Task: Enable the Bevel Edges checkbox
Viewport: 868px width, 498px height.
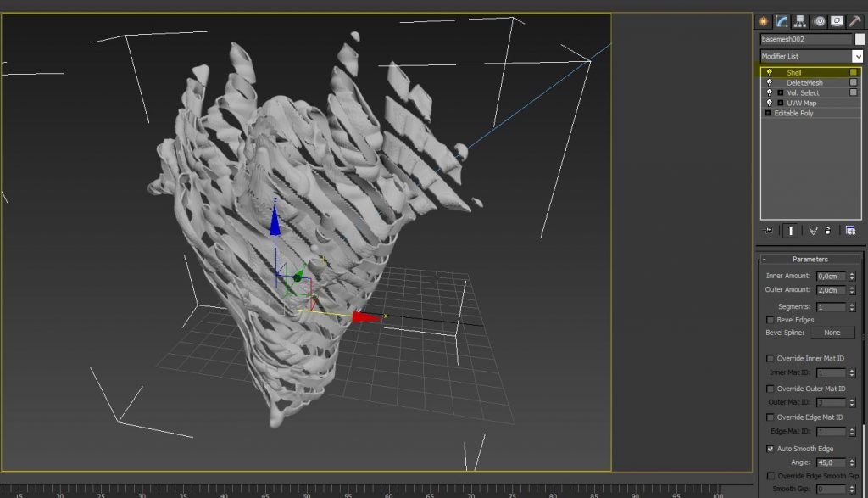Action: click(771, 320)
